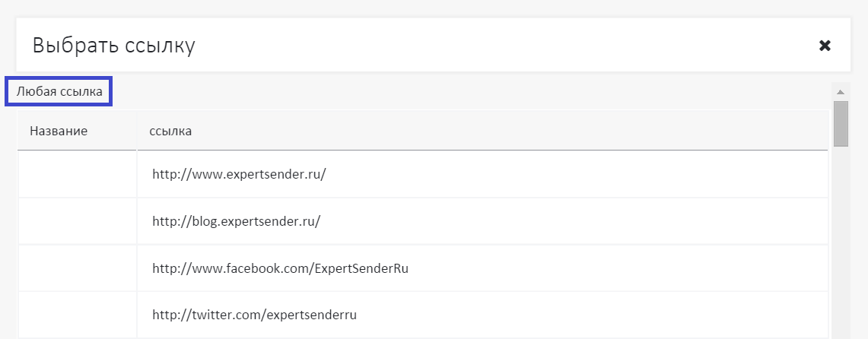Click the vertical scrollbar thumb
The height and width of the screenshot is (339, 868).
(841, 122)
